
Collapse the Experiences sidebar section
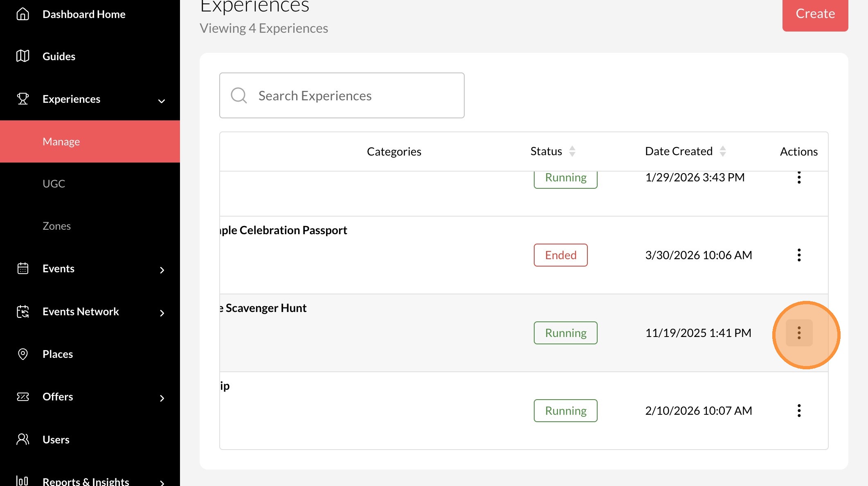coord(162,101)
